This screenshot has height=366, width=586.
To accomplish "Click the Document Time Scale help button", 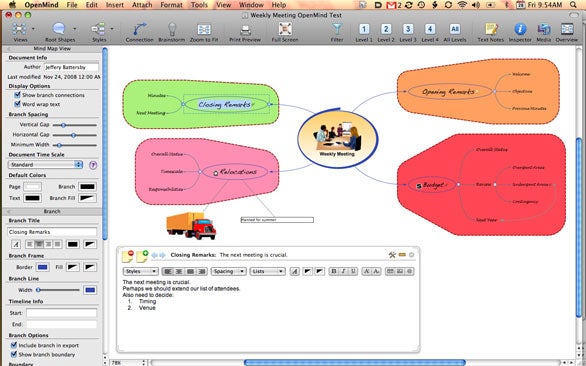I will point(93,165).
